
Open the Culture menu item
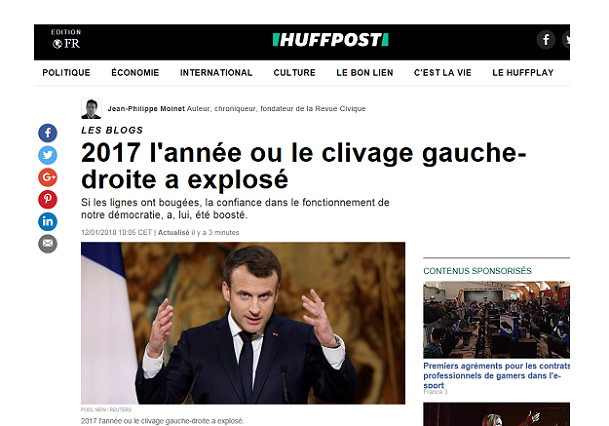click(294, 73)
